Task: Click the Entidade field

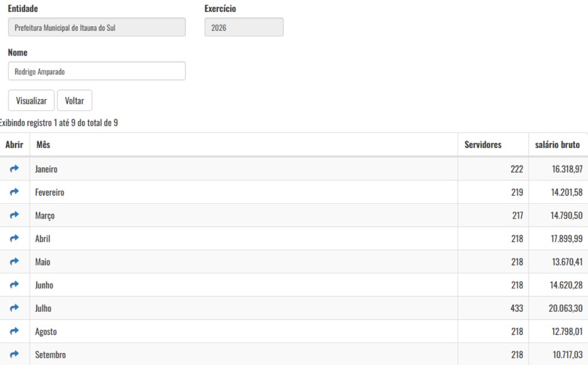Action: pos(97,27)
